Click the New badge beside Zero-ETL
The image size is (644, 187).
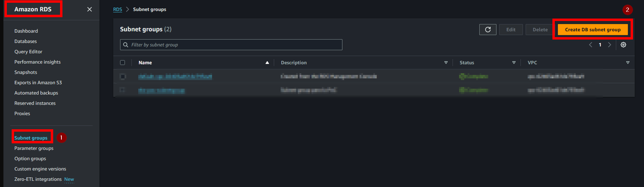coord(69,179)
